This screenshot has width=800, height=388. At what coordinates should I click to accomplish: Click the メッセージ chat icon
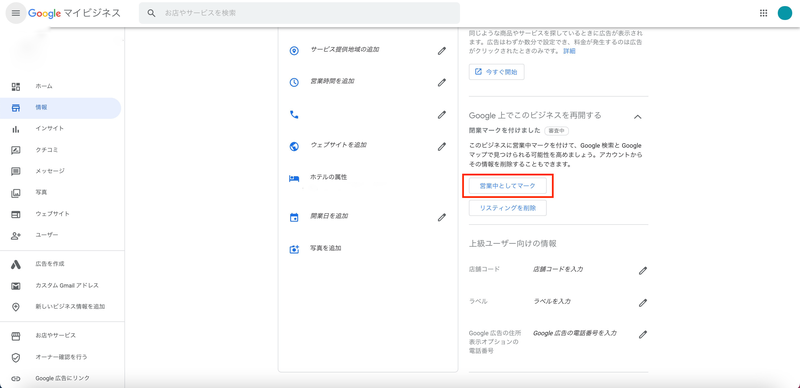click(x=16, y=171)
